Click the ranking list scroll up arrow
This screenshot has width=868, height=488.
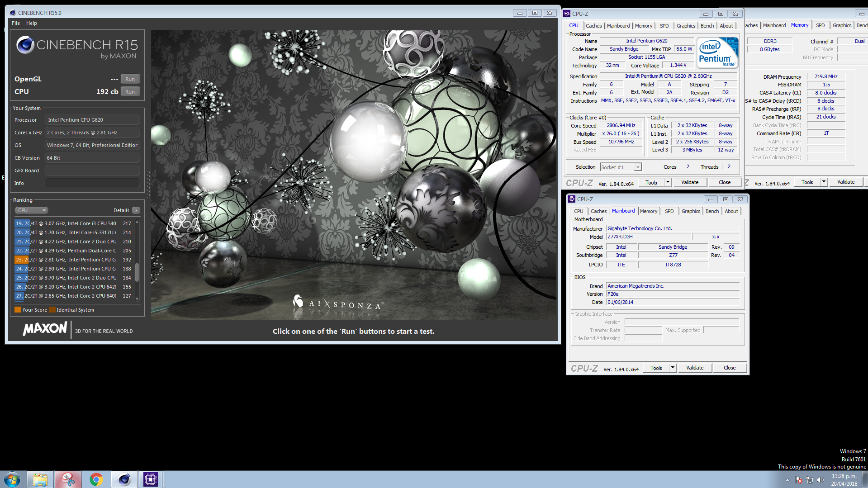click(137, 223)
